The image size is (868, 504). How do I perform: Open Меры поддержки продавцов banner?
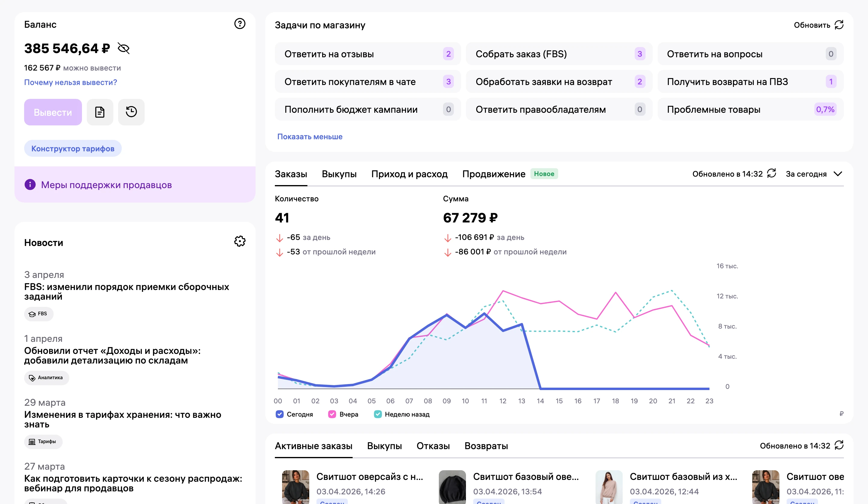[135, 185]
